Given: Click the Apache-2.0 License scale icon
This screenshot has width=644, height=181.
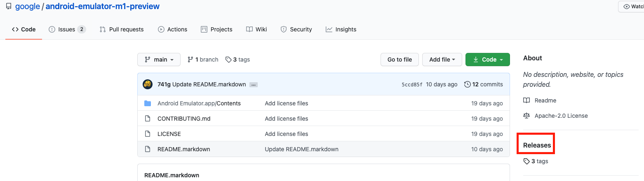Looking at the screenshot, I should click(526, 116).
